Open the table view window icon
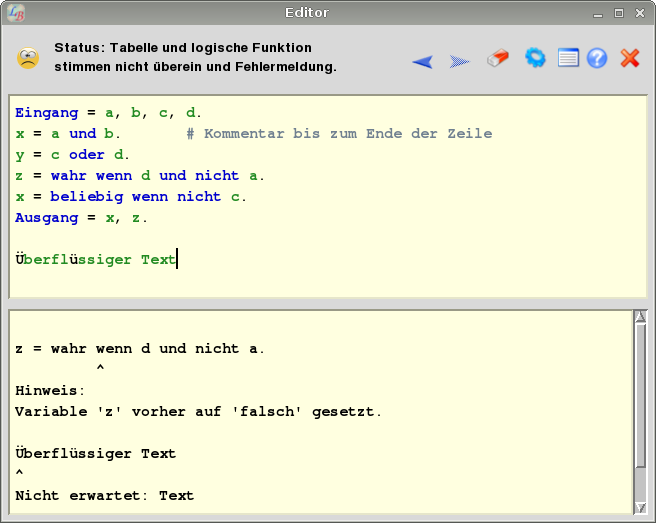The width and height of the screenshot is (656, 523). click(x=568, y=58)
